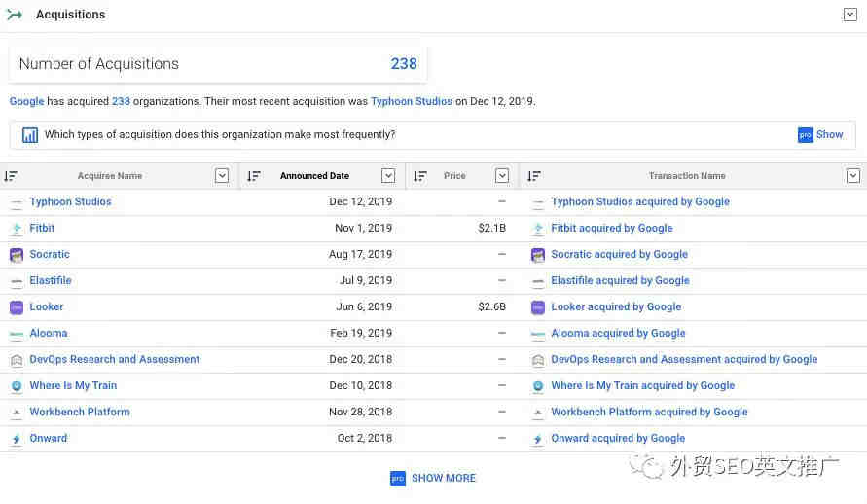Viewport: 867px width, 504px height.
Task: Click the Socratic logo in Acquiree column
Action: coord(17,255)
